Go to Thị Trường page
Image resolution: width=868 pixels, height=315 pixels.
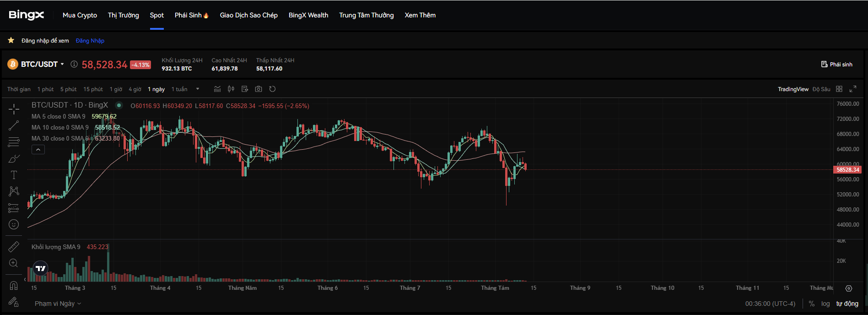[x=124, y=15]
